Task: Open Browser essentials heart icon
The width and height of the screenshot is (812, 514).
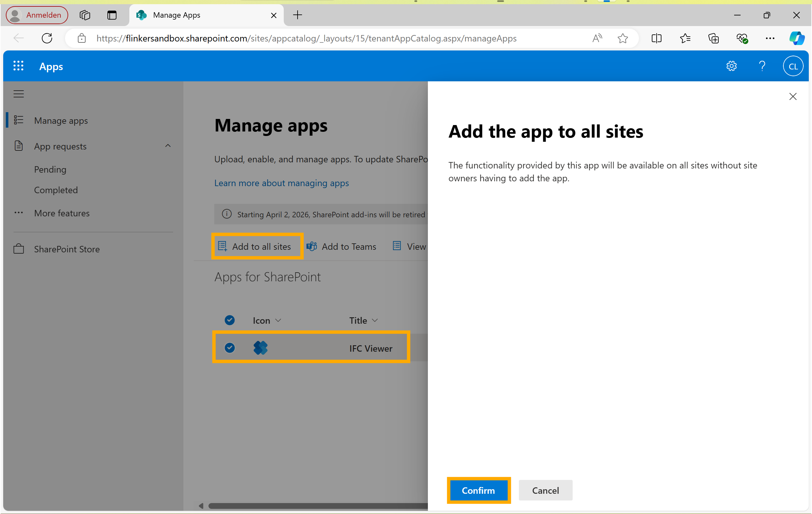Action: (742, 38)
